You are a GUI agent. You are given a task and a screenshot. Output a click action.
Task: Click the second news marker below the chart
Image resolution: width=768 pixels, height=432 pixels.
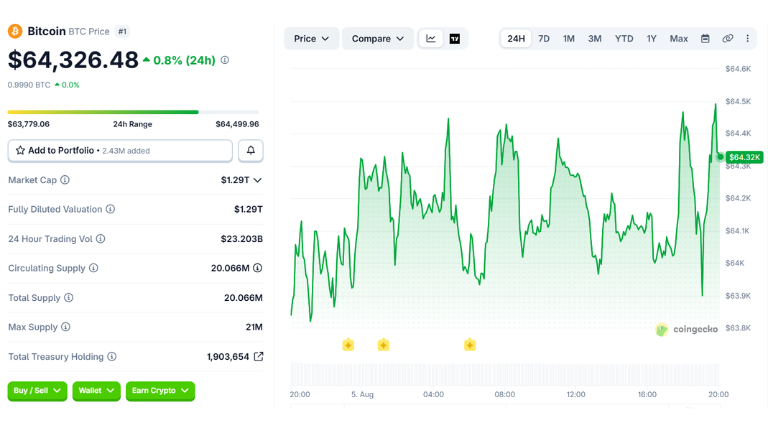pyautogui.click(x=384, y=345)
